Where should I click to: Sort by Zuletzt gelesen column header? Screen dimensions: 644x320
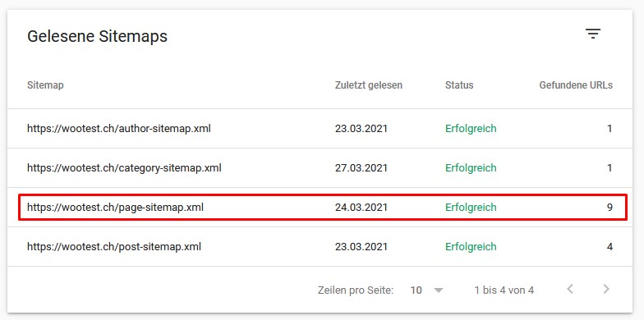coord(368,85)
